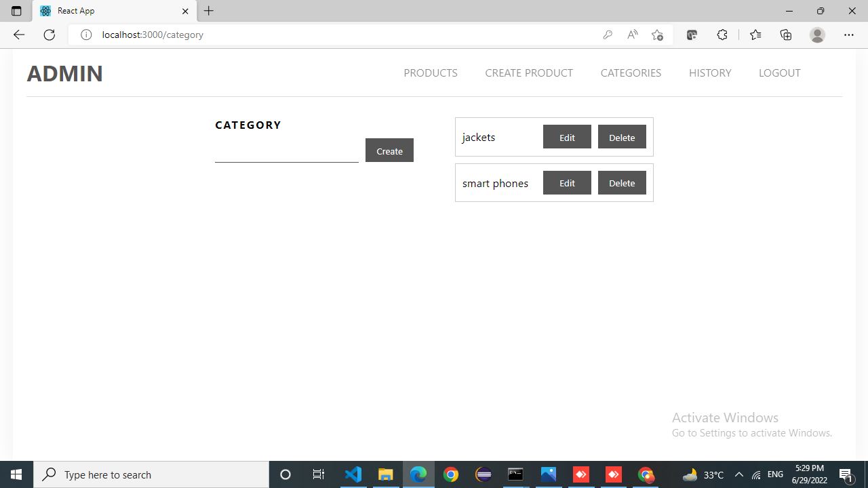Open the HISTORY page
Screen dimensions: 868x488
pyautogui.click(x=710, y=73)
